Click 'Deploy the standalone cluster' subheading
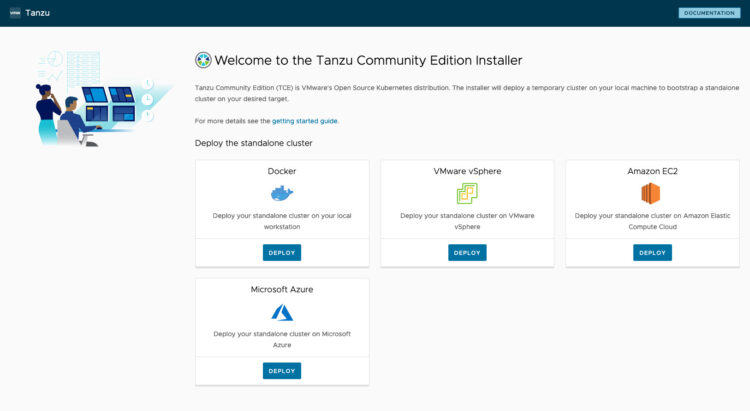 [254, 143]
